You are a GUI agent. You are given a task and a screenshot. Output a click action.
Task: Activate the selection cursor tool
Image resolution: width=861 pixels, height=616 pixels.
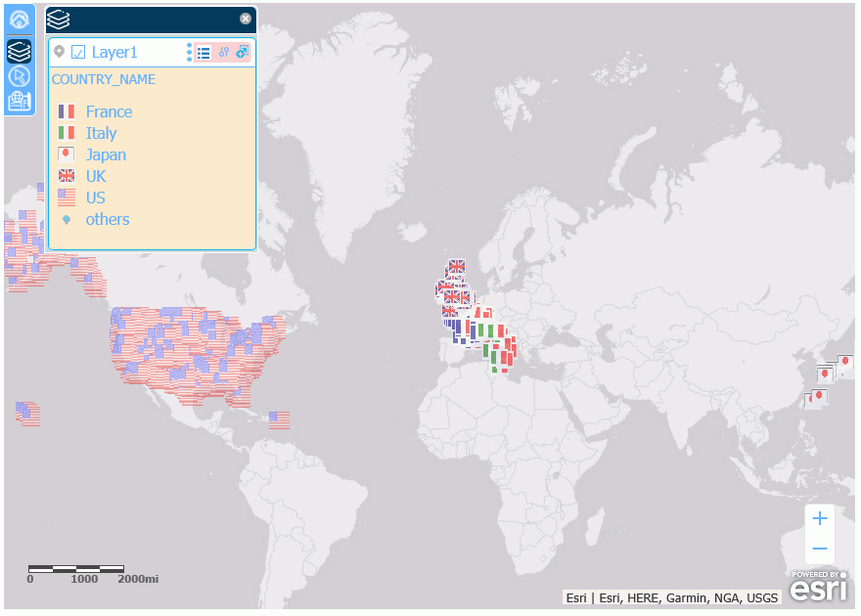click(20, 76)
